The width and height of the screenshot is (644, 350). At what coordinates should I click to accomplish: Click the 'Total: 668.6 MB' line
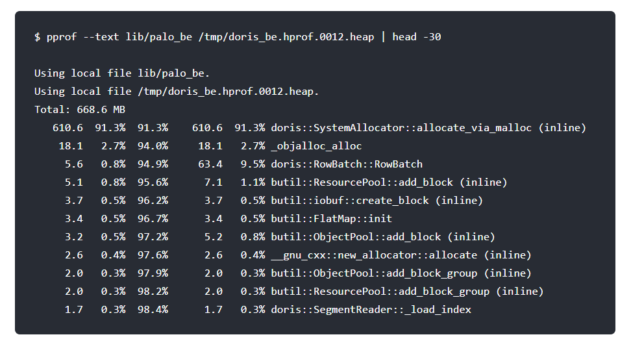80,110
